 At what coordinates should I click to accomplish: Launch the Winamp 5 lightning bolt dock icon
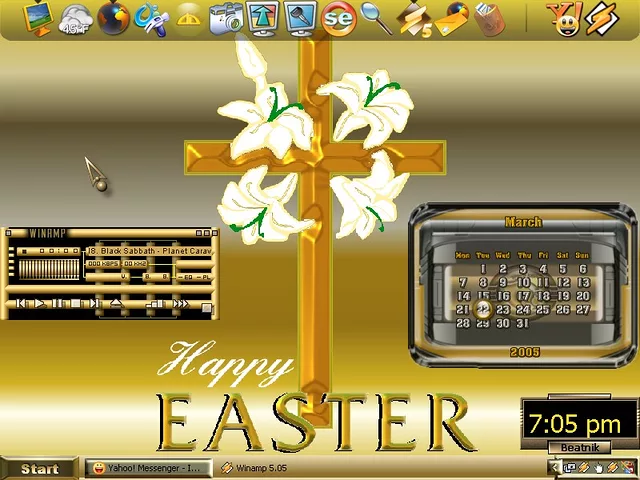click(x=415, y=20)
